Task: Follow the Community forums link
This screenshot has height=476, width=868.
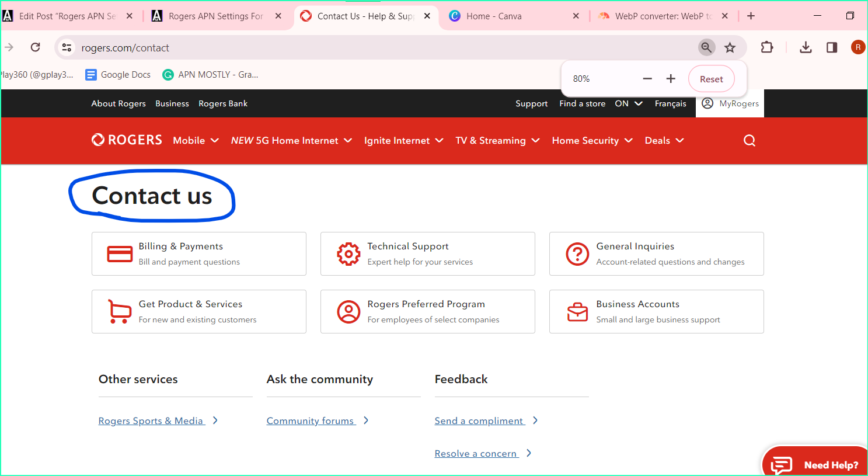Action: [310, 421]
